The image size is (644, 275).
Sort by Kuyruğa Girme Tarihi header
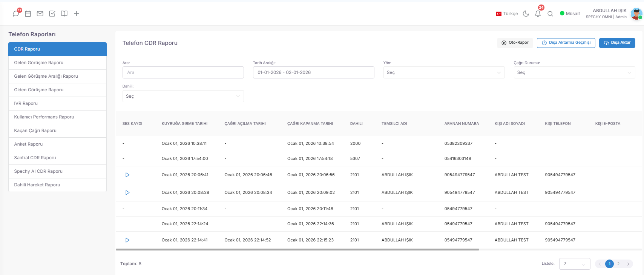(184, 124)
